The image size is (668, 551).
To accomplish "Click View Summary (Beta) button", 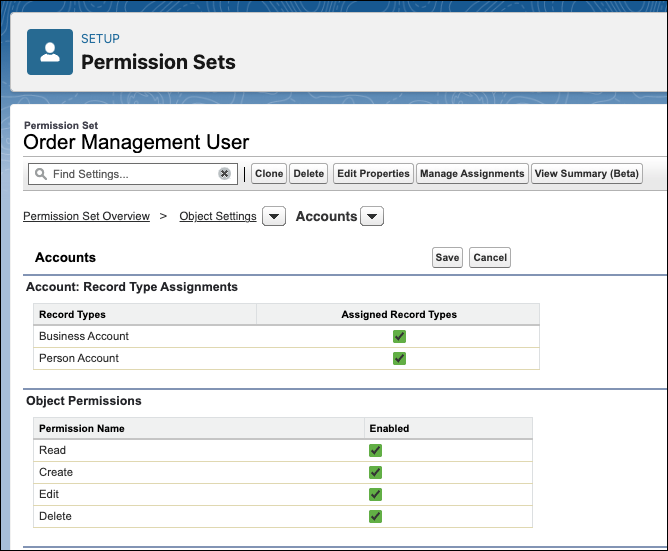I will click(x=587, y=173).
